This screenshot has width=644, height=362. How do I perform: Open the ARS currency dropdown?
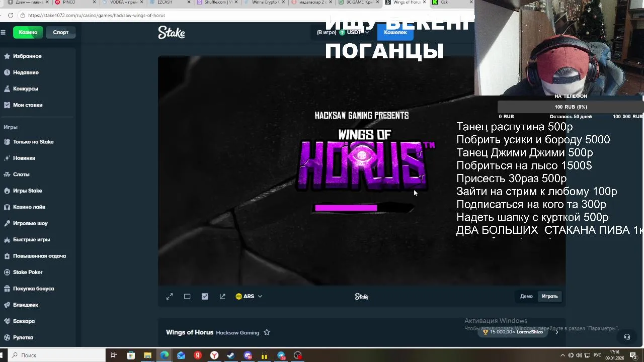click(249, 297)
